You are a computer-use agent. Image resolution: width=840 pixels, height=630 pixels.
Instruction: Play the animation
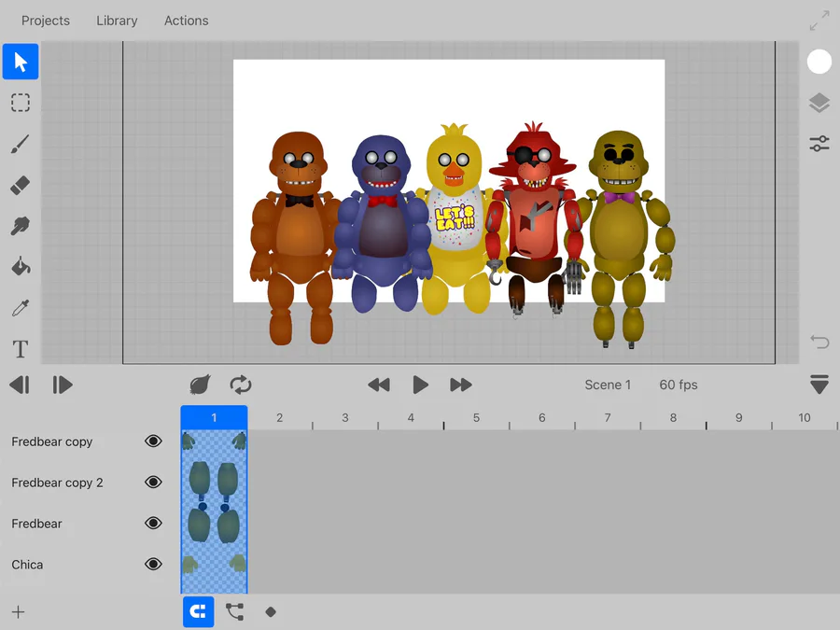click(421, 385)
